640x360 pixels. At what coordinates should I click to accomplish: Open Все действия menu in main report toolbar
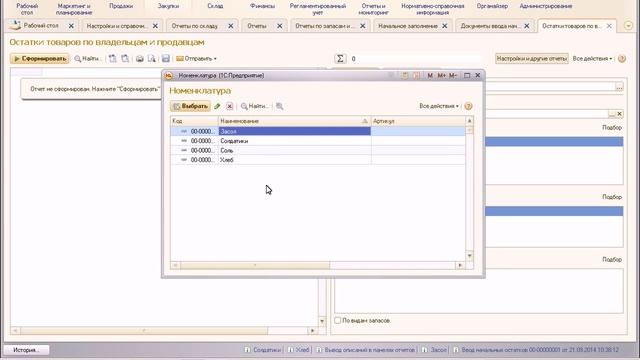(x=592, y=59)
